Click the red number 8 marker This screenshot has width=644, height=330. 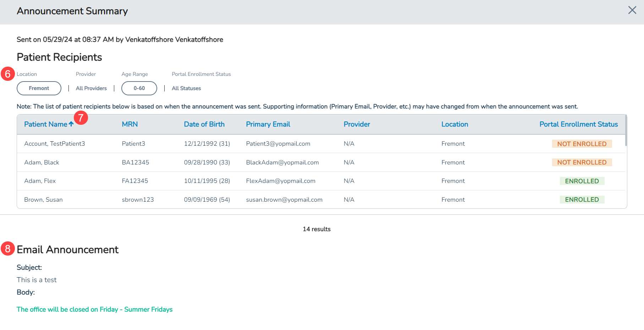tap(8, 249)
